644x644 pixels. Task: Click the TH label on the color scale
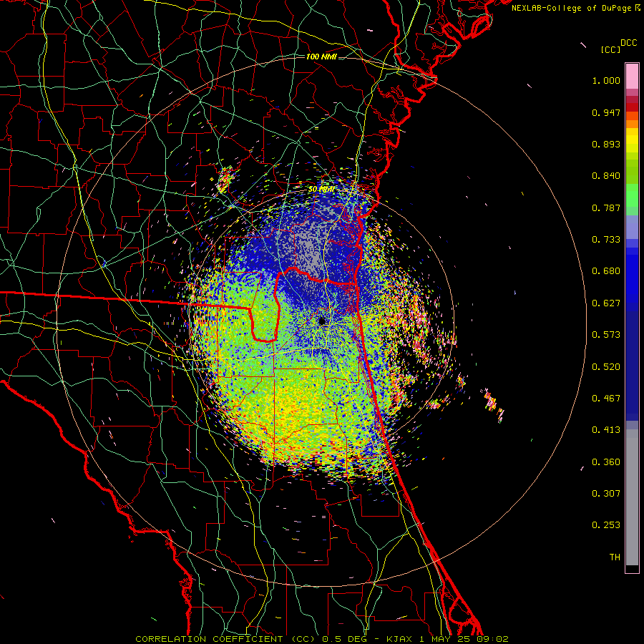click(615, 557)
